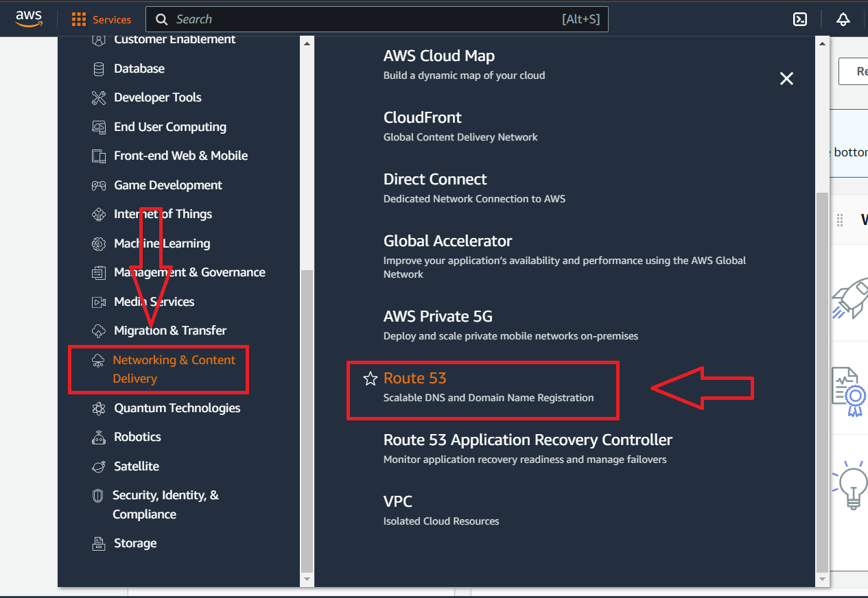The height and width of the screenshot is (598, 868).
Task: Select the Media Services menu entry
Action: point(154,301)
